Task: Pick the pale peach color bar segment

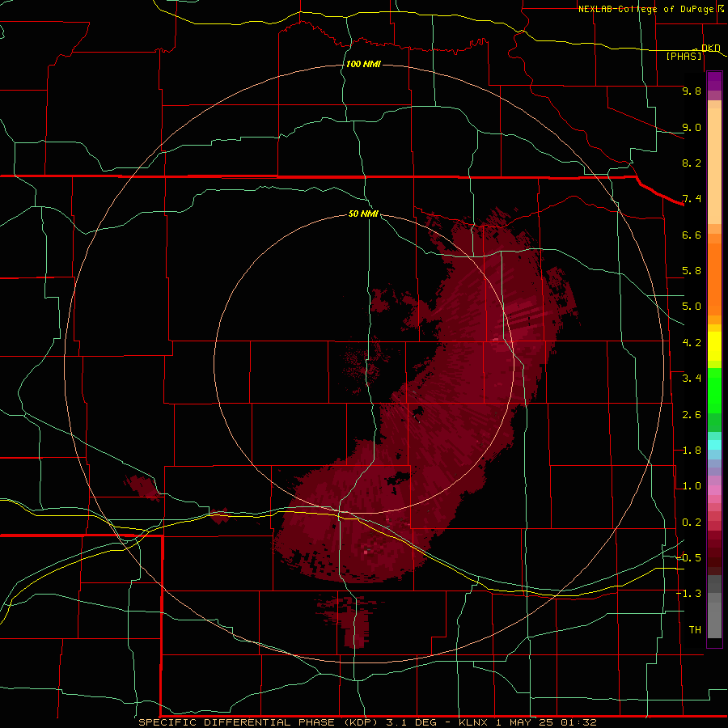Action: 714,166
